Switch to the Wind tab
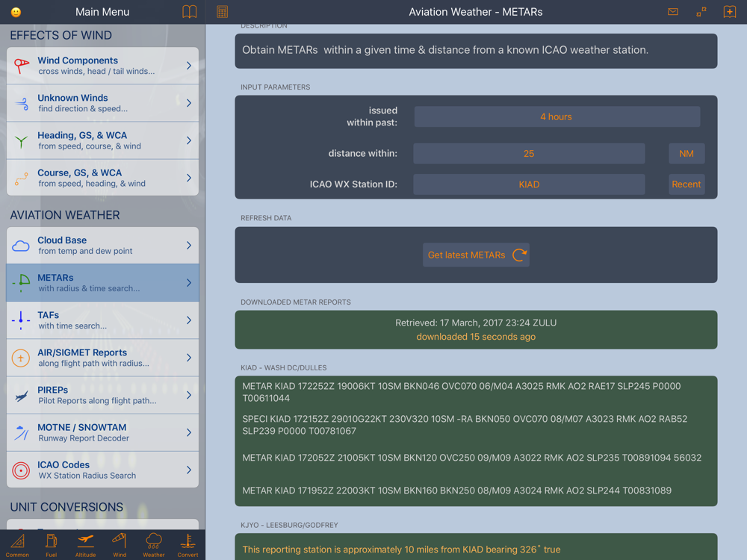This screenshot has width=747, height=560. pos(120,545)
